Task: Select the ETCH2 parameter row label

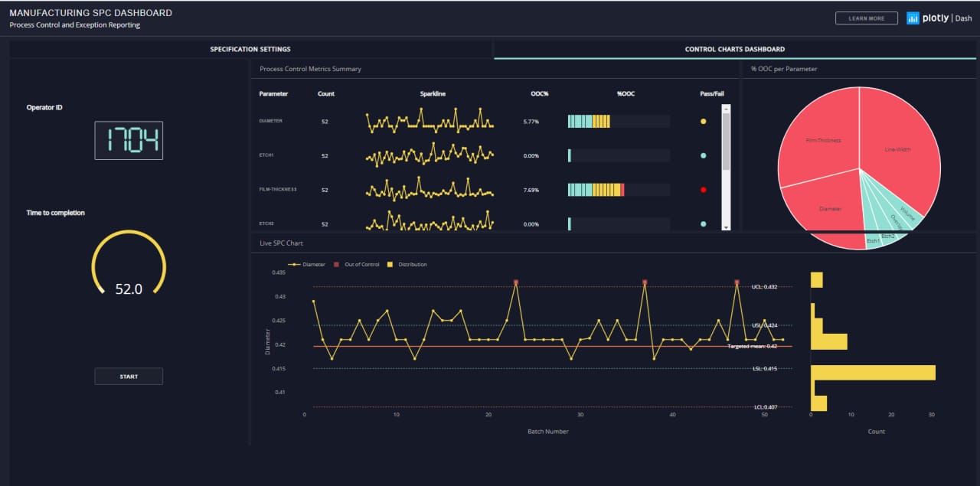Action: [x=266, y=223]
